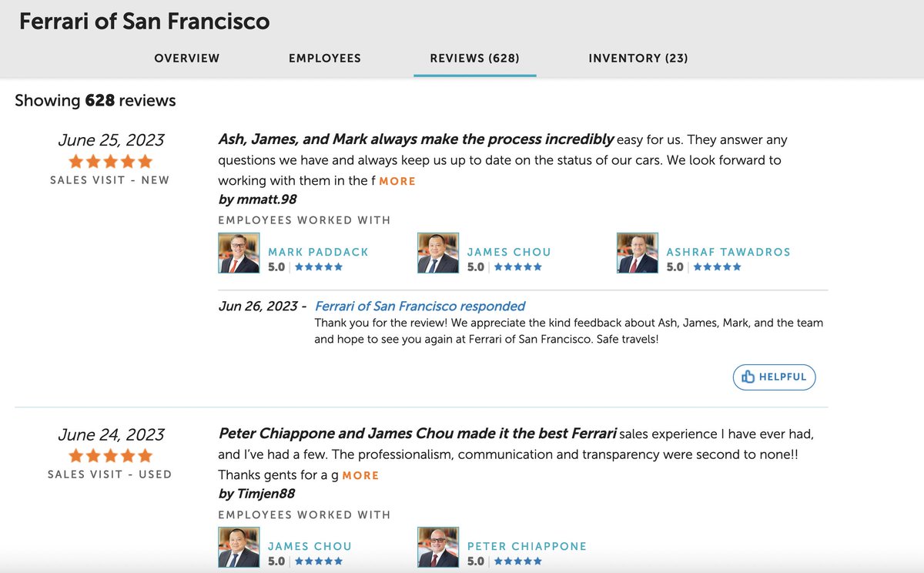
Task: Select the Reviews (628) tab
Action: 475,59
